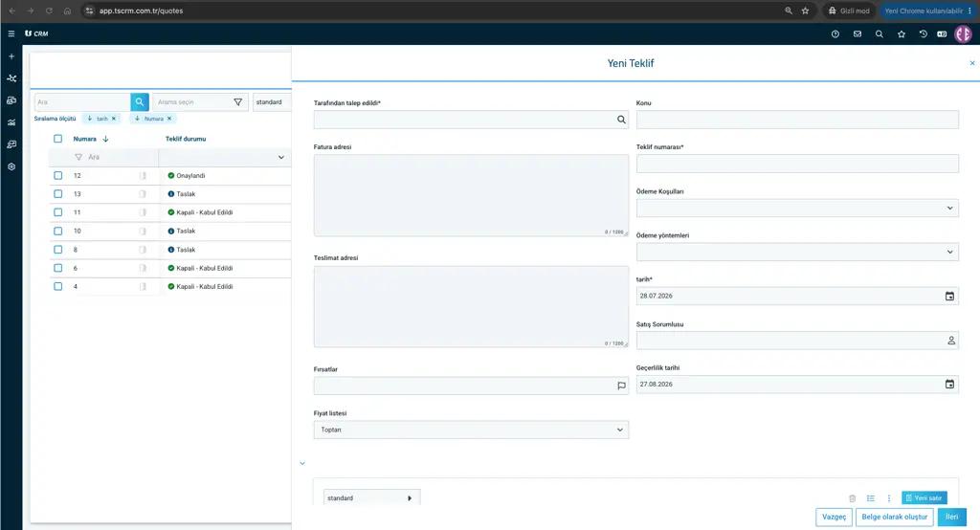Open the Ödeme yöntemleri dropdown
Viewport: 980px width, 530px height.
[x=797, y=252]
